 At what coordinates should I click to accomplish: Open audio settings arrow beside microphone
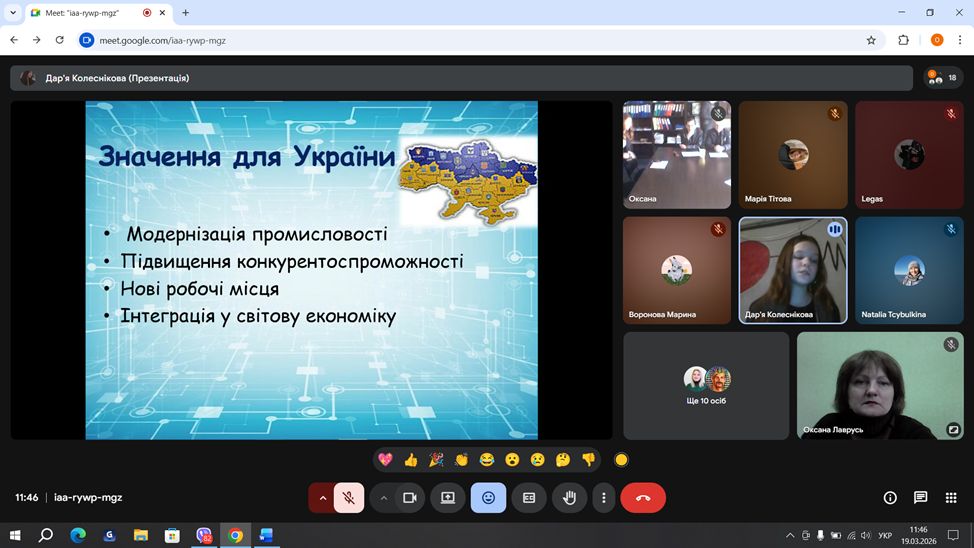(322, 497)
